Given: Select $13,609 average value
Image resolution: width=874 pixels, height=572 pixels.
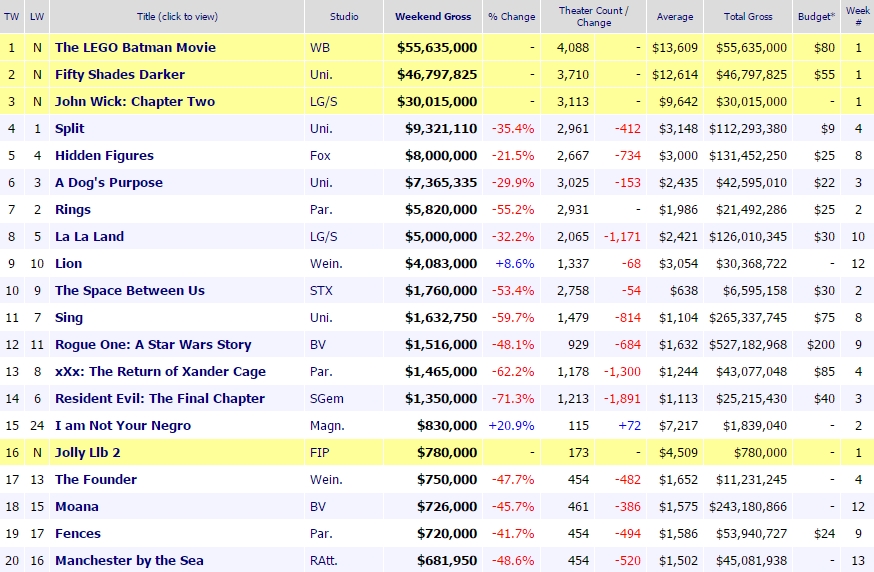Looking at the screenshot, I should pos(674,47).
